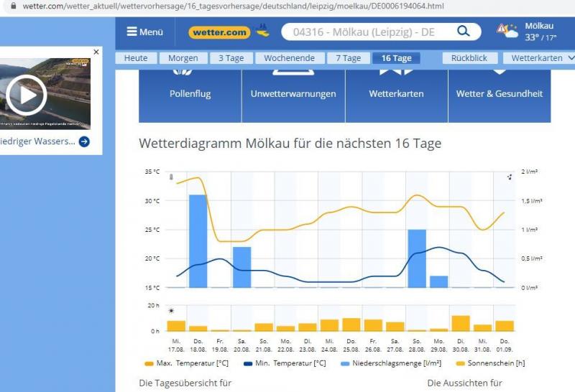Click the arrow icon beside 'niedriger Wassers...'
Image resolution: width=575 pixels, height=392 pixels.
coord(84,141)
